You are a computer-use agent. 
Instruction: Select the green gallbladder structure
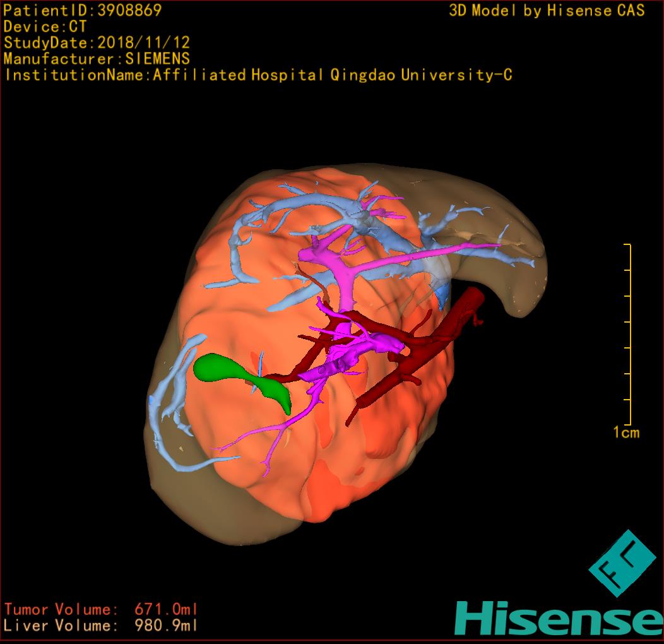coord(218,369)
